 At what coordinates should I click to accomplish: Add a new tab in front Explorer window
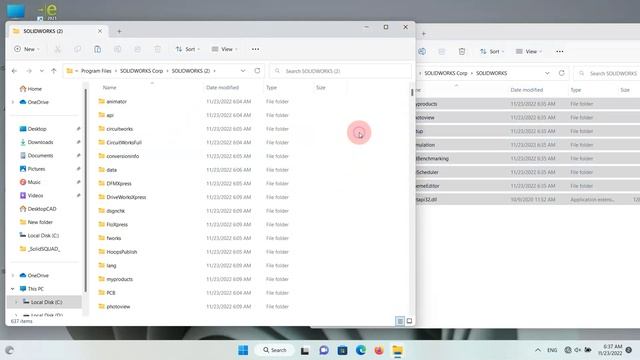tap(119, 31)
